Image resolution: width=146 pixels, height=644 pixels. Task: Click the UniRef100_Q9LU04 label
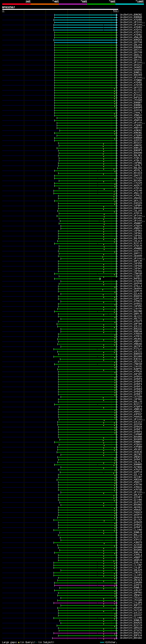coord(131,45)
